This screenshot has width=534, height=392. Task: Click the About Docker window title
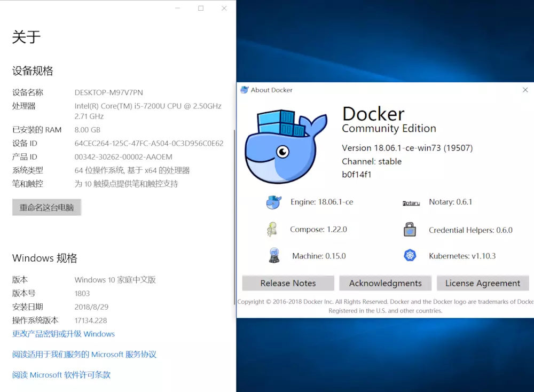pos(271,90)
